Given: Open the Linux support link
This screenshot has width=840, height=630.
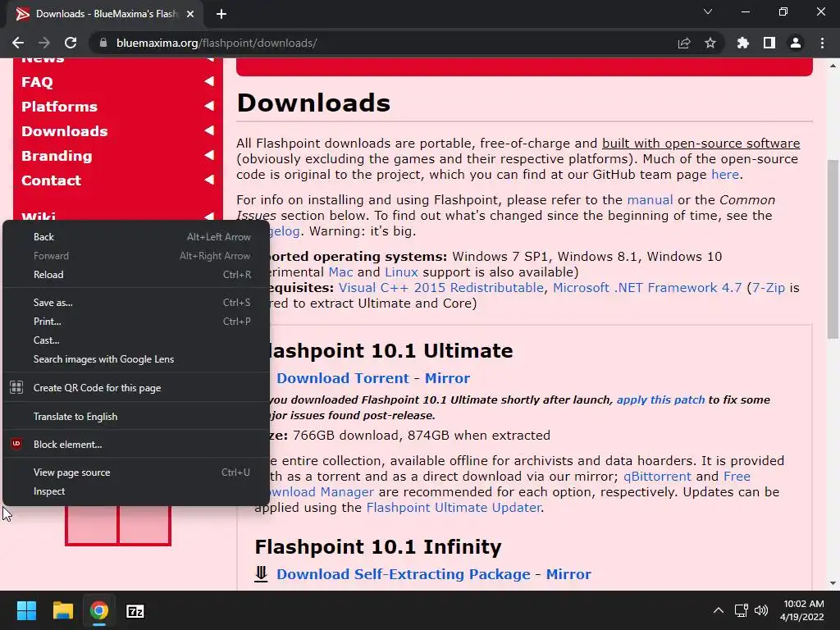Looking at the screenshot, I should [x=401, y=272].
